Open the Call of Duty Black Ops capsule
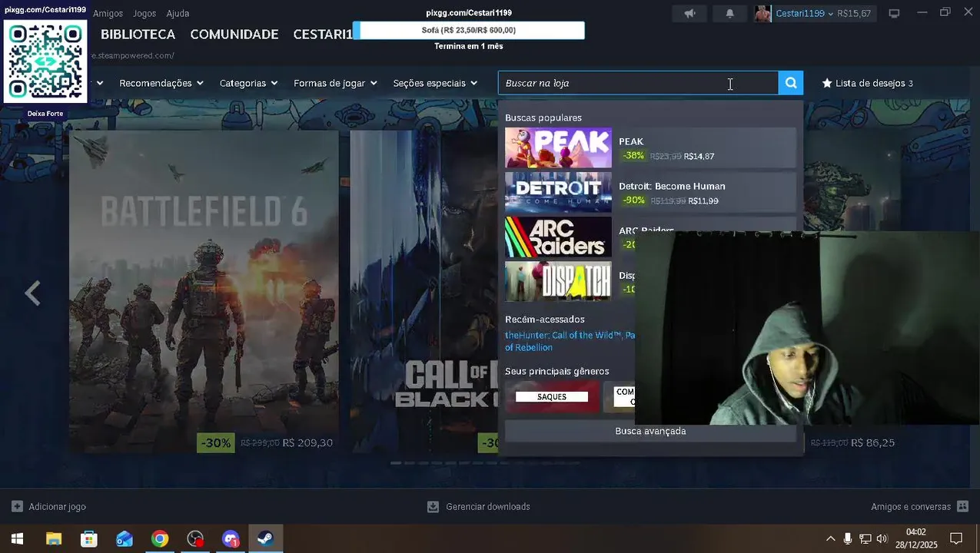 point(424,292)
